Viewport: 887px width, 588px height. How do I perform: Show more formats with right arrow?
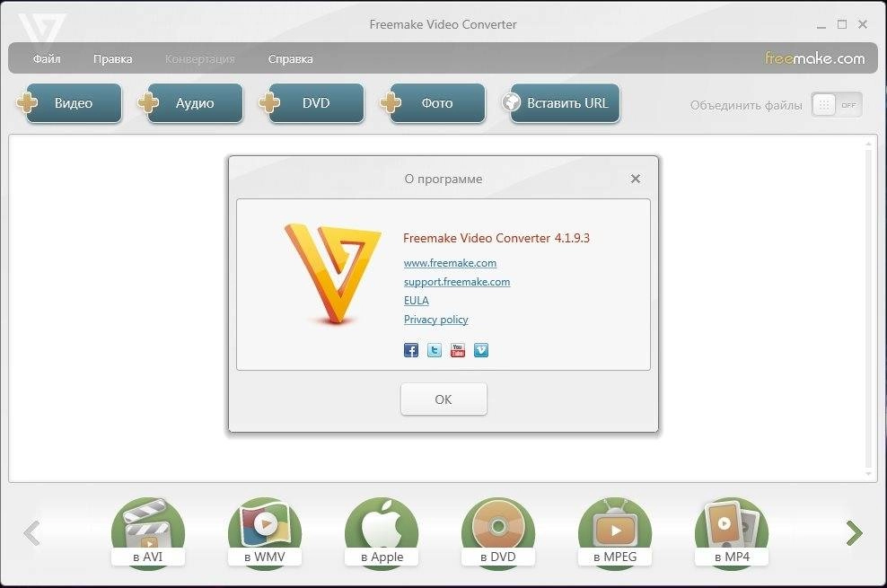pos(854,533)
